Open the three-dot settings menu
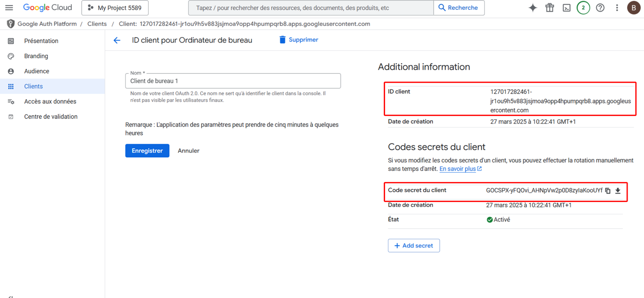This screenshot has width=644, height=298. coord(617,8)
